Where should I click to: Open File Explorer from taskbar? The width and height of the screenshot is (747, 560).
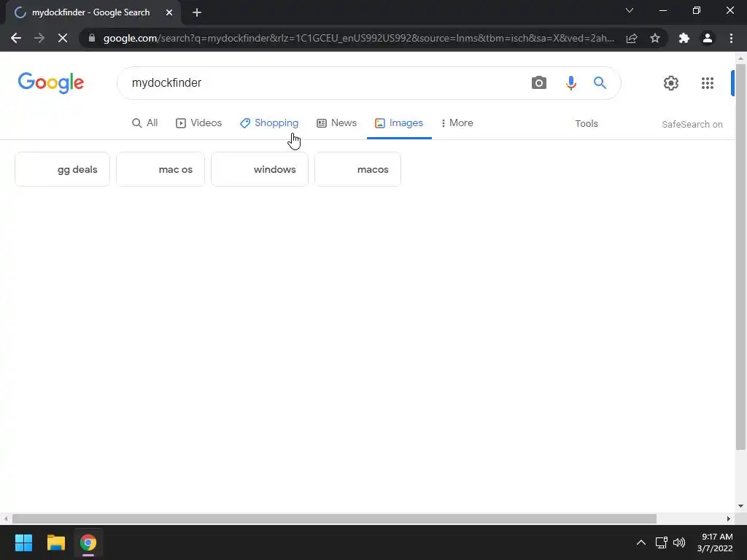point(55,542)
